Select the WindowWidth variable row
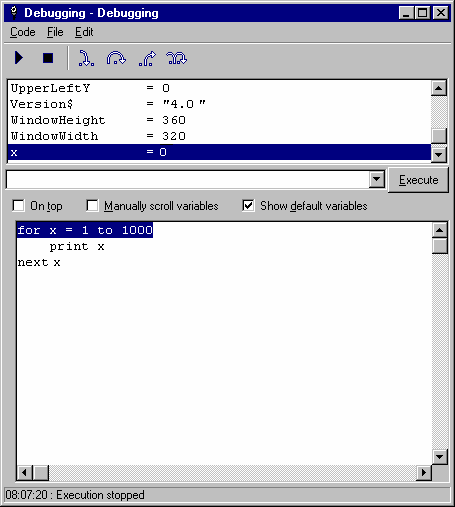Screen dimensions: 455x507 click(219, 136)
